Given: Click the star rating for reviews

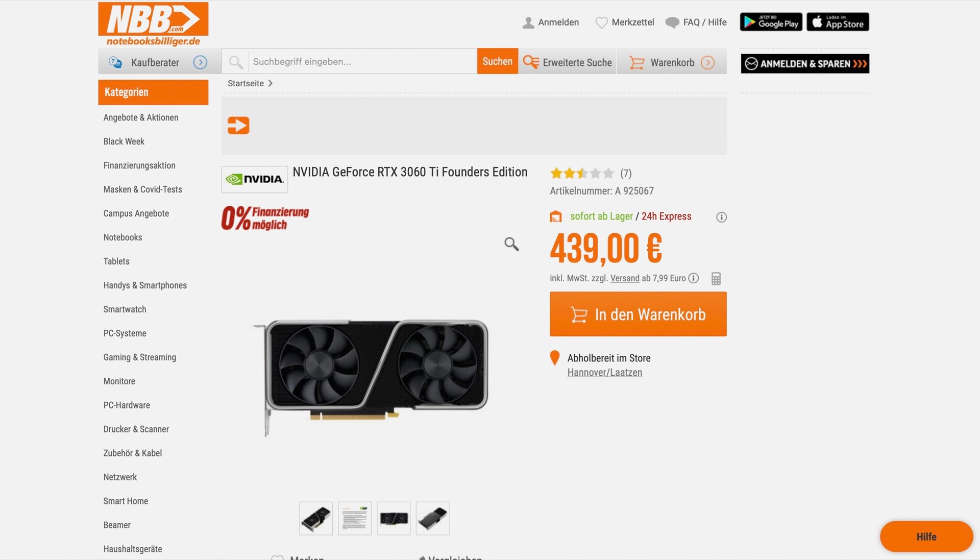Looking at the screenshot, I should click(582, 174).
